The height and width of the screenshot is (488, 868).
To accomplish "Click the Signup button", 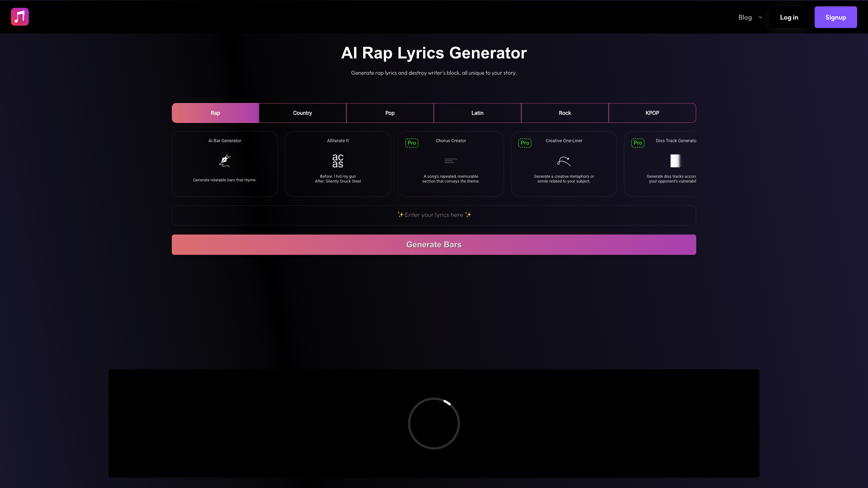I will click(x=836, y=17).
